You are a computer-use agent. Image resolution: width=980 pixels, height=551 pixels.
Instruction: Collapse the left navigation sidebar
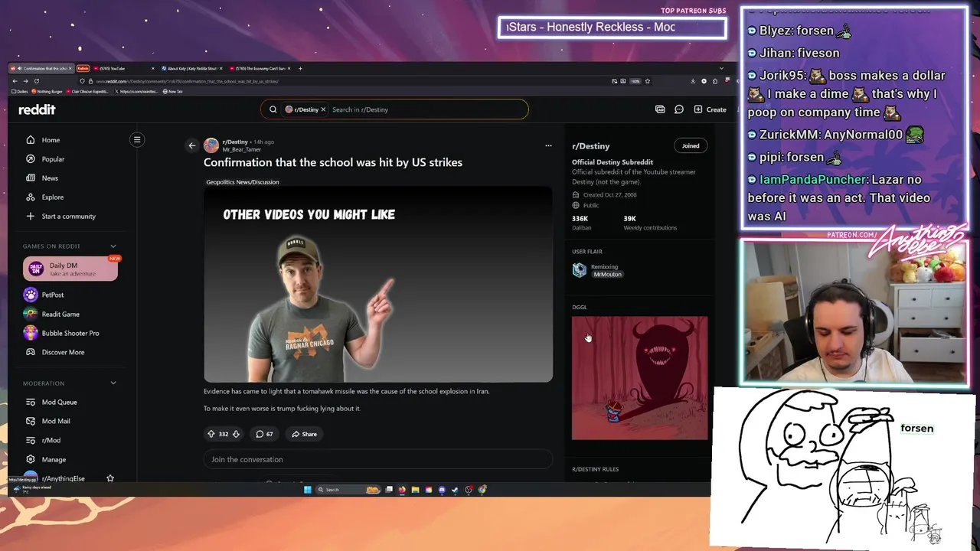137,140
